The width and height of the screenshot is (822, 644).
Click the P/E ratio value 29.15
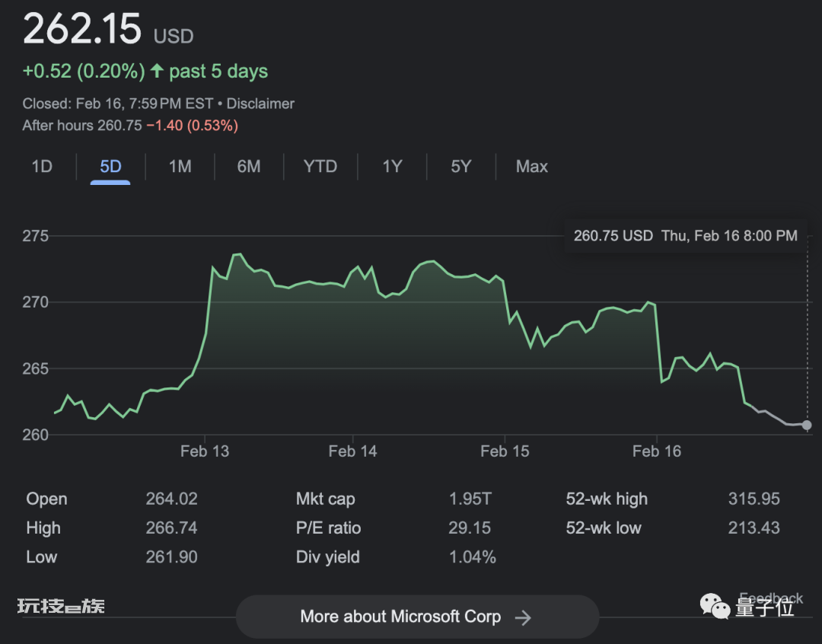coord(470,528)
